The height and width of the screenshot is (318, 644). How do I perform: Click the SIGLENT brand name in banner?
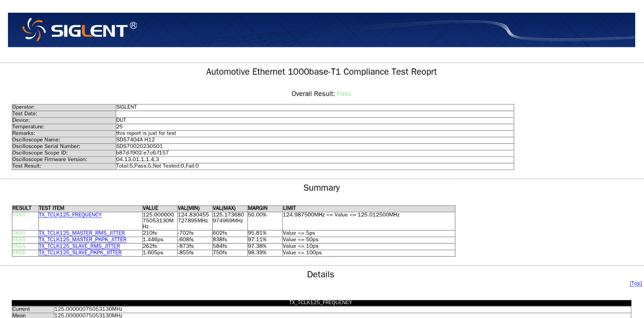[89, 30]
